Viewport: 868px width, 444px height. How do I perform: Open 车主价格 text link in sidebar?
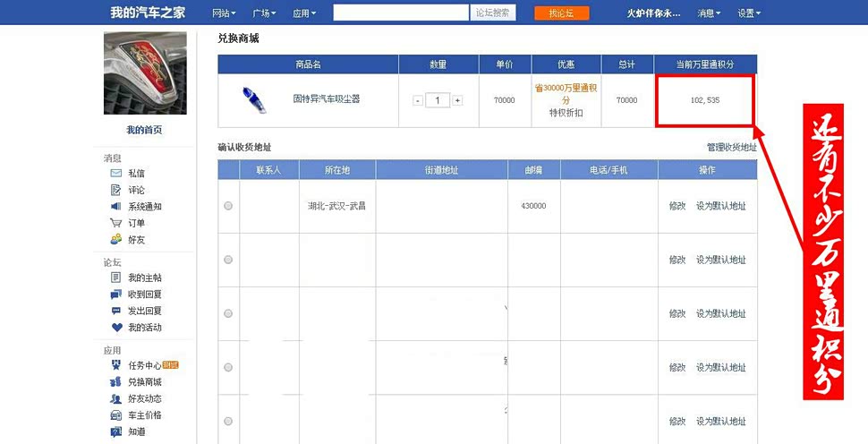[145, 415]
